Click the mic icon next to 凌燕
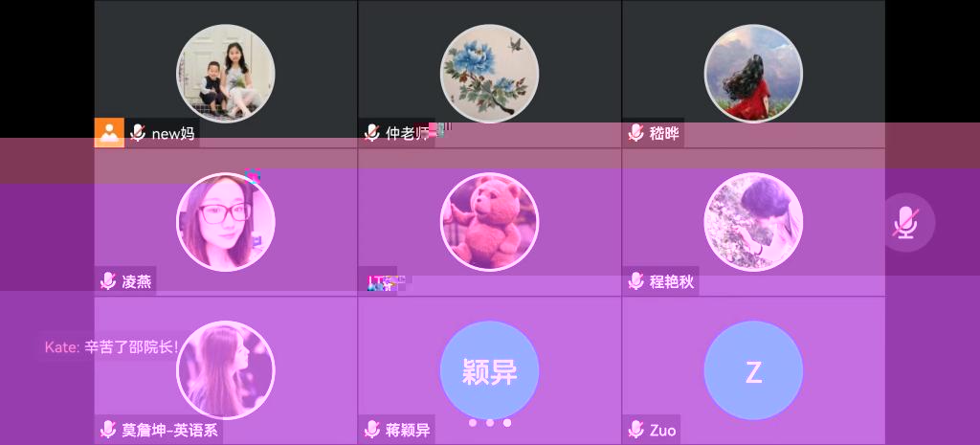This screenshot has width=980, height=445. [108, 281]
